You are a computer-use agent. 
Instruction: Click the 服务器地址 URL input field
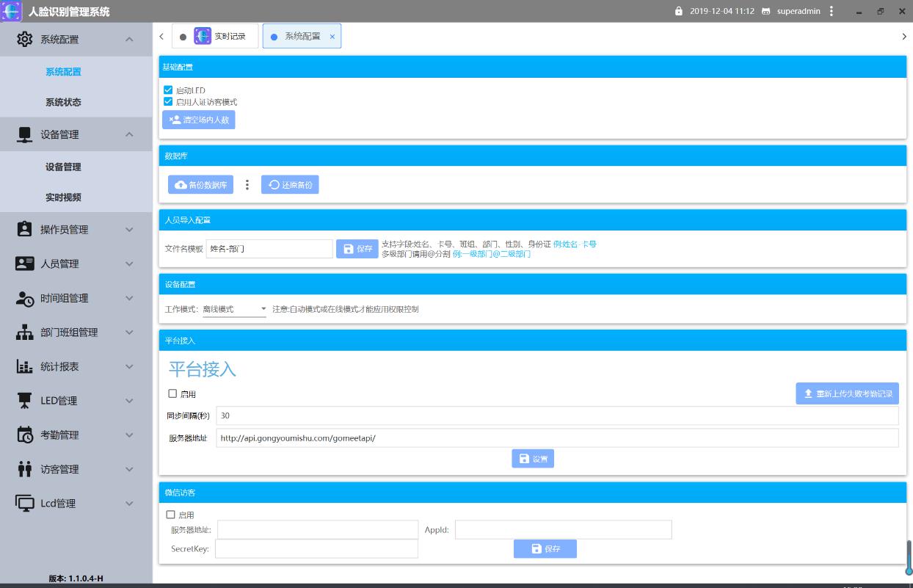[x=556, y=438]
